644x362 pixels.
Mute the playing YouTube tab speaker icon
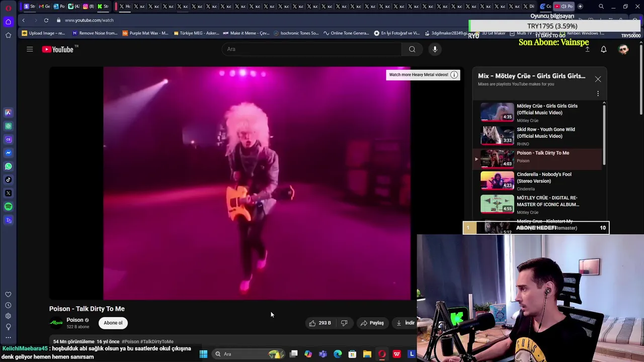[563, 7]
